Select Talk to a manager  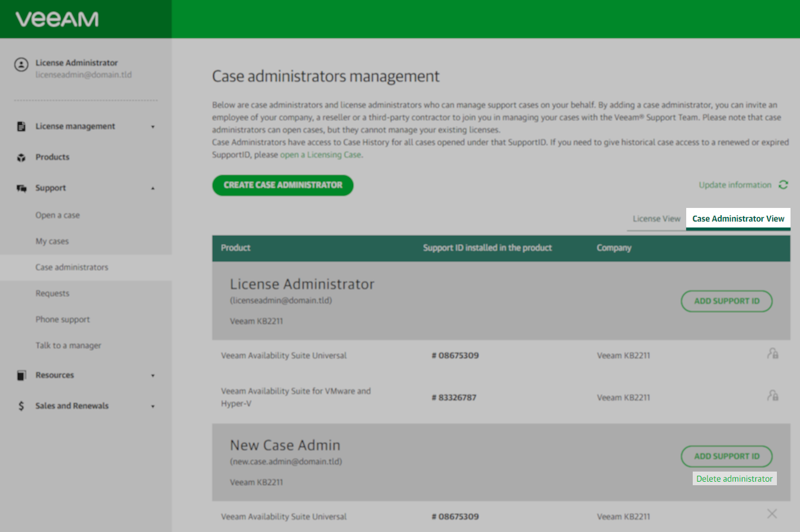[68, 345]
